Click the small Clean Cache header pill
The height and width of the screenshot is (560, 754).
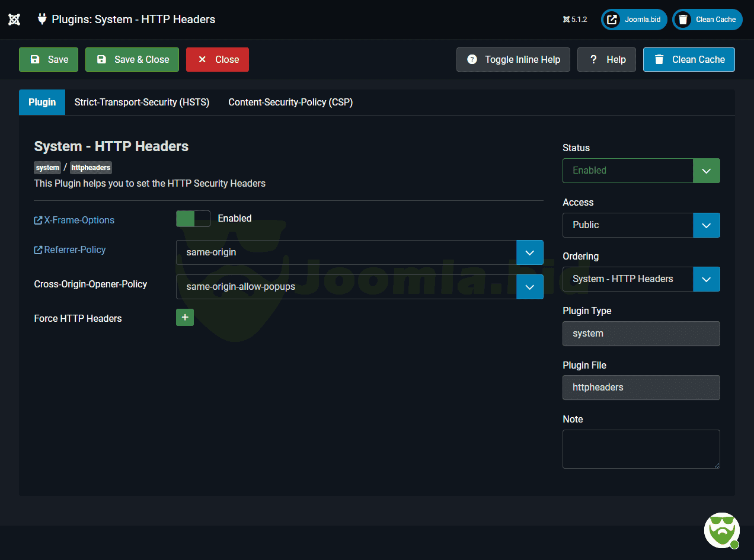pos(707,20)
